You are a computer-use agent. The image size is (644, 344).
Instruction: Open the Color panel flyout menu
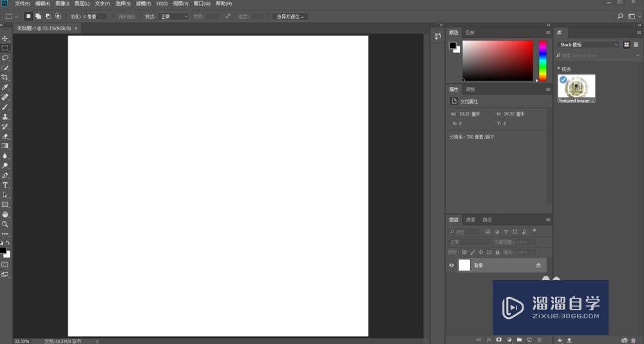(x=548, y=32)
